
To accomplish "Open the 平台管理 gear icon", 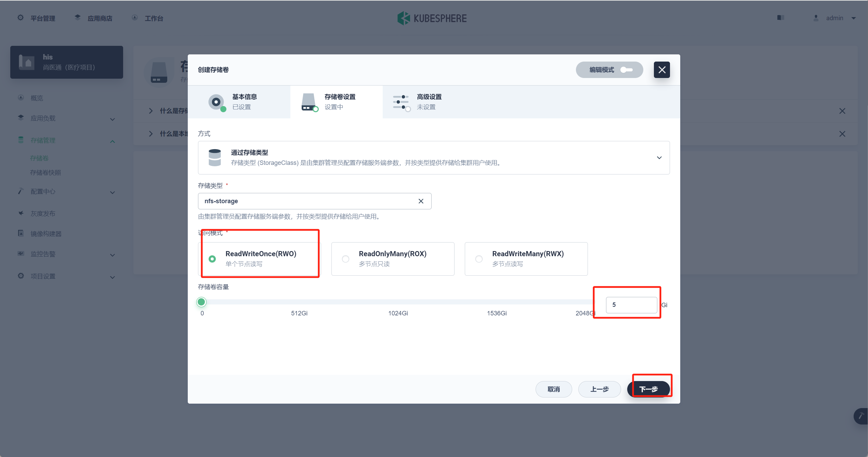I will (x=21, y=18).
